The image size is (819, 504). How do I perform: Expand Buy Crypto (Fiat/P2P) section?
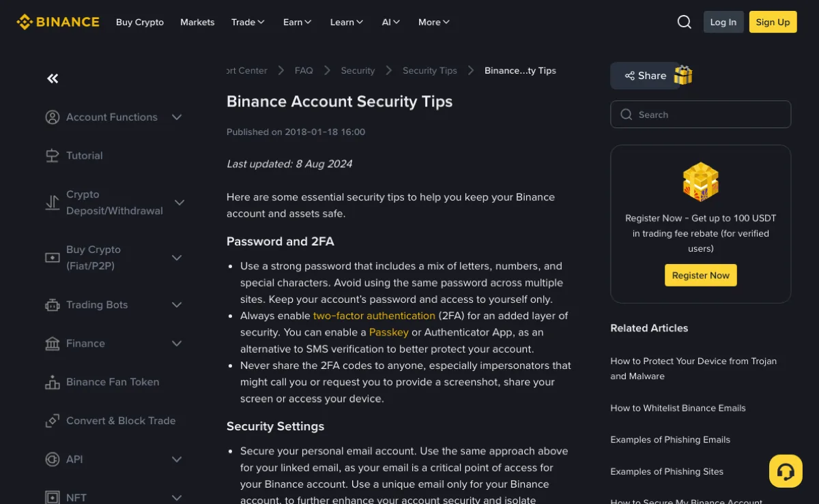tap(177, 258)
